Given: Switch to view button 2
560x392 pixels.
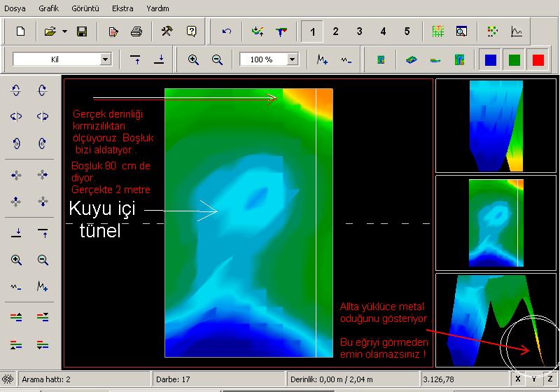Looking at the screenshot, I should click(335, 31).
